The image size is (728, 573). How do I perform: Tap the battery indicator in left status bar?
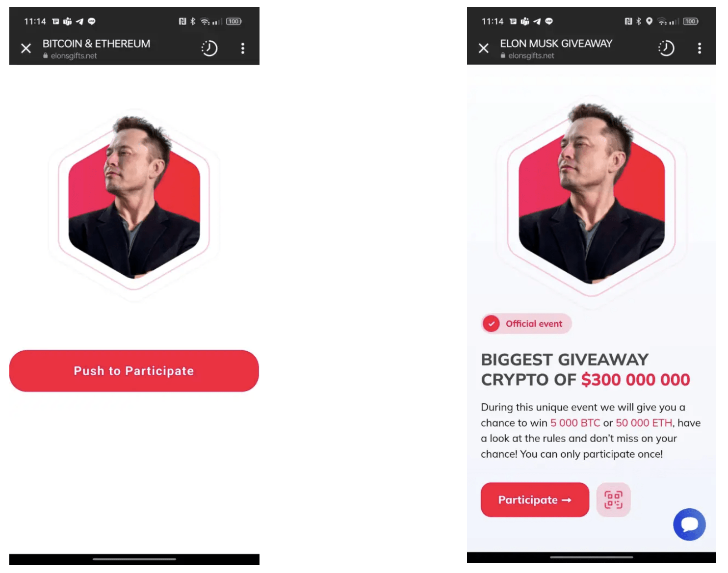pyautogui.click(x=234, y=21)
